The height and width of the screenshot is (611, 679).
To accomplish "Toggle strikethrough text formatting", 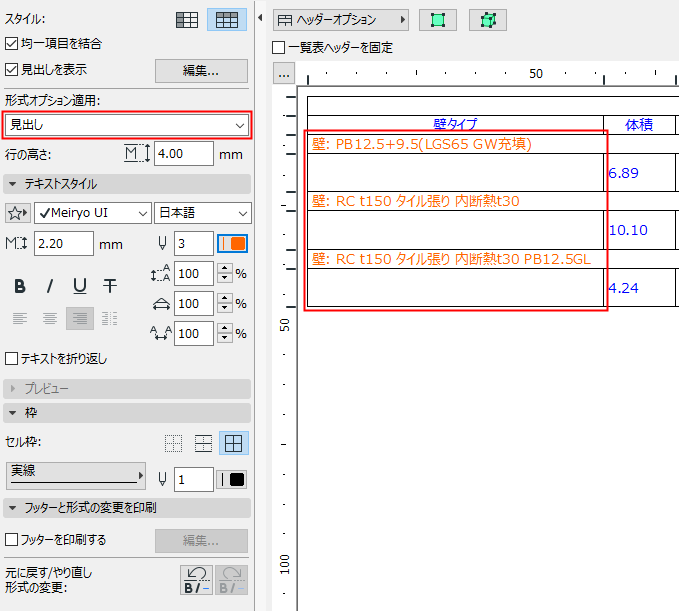I will (x=110, y=286).
